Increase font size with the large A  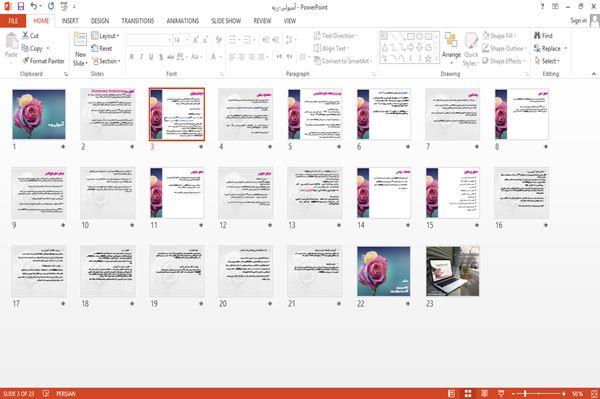196,40
